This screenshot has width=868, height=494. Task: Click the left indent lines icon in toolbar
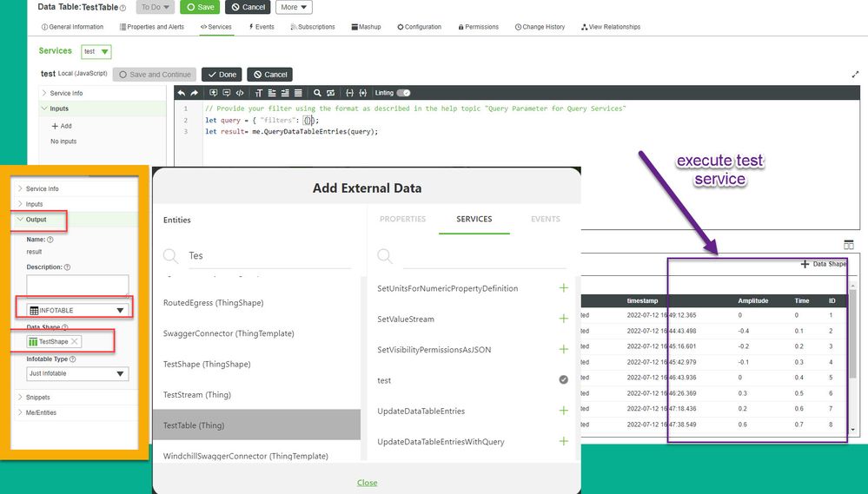pyautogui.click(x=272, y=93)
